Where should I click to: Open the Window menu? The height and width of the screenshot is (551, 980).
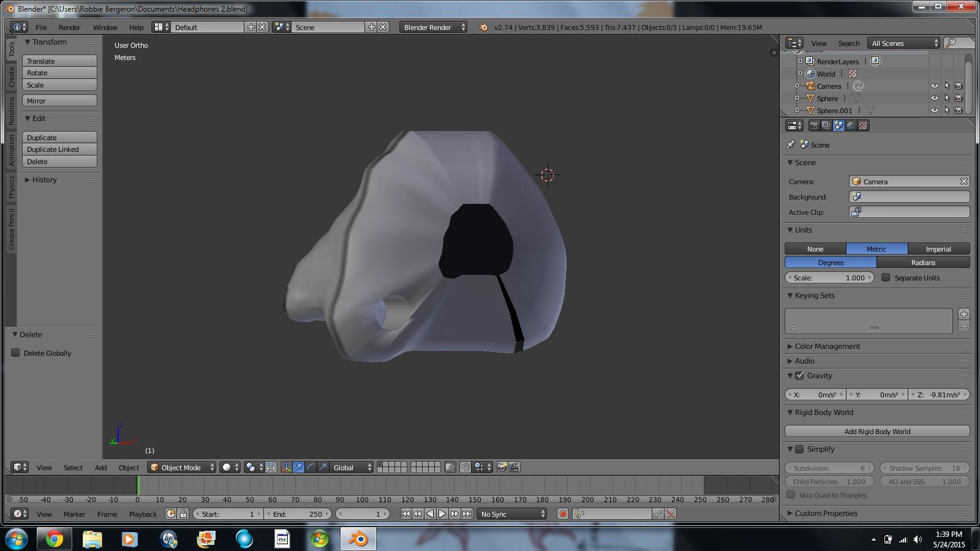(x=105, y=27)
